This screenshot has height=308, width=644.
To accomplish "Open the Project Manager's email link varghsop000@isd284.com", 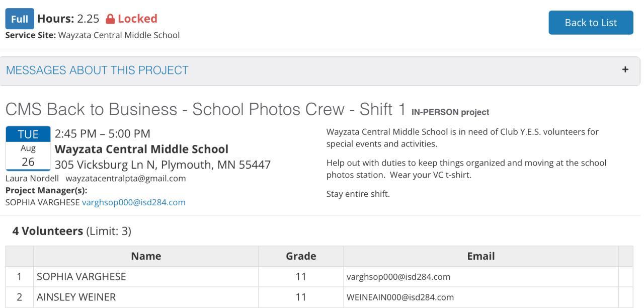I will pos(133,202).
